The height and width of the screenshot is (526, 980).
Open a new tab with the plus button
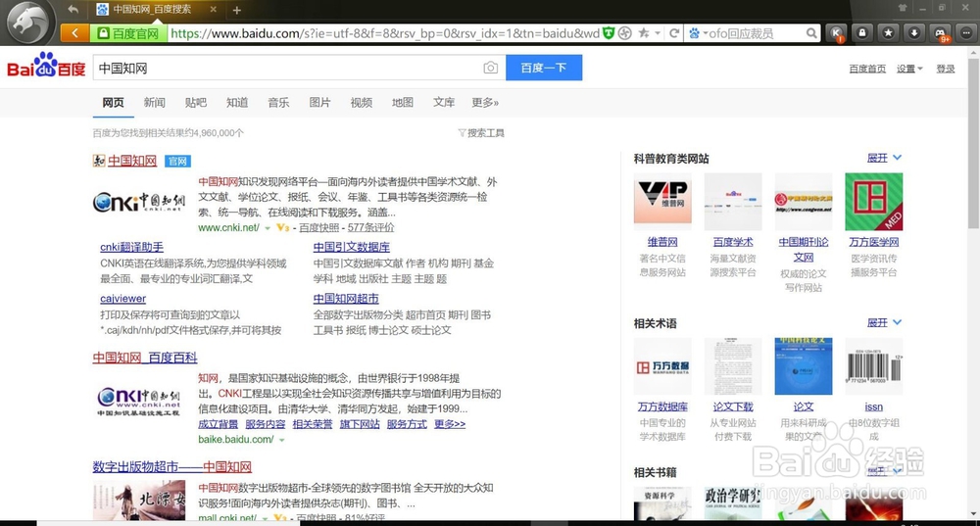(237, 10)
